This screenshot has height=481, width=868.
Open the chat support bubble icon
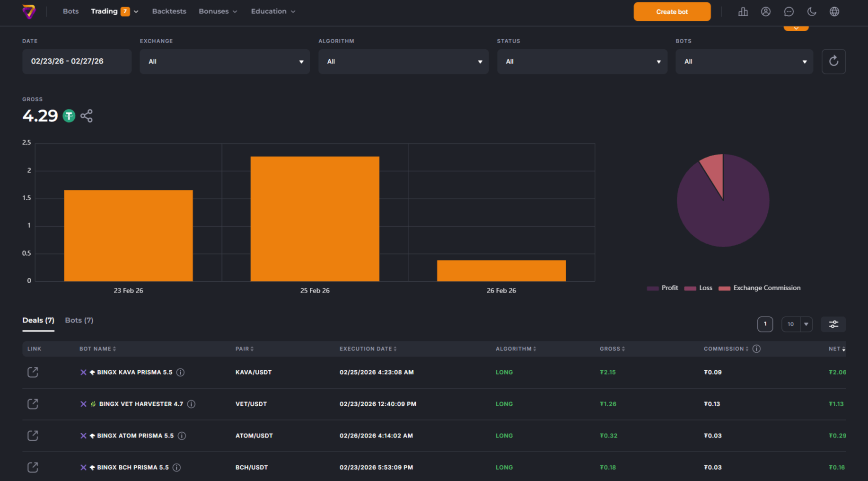789,11
